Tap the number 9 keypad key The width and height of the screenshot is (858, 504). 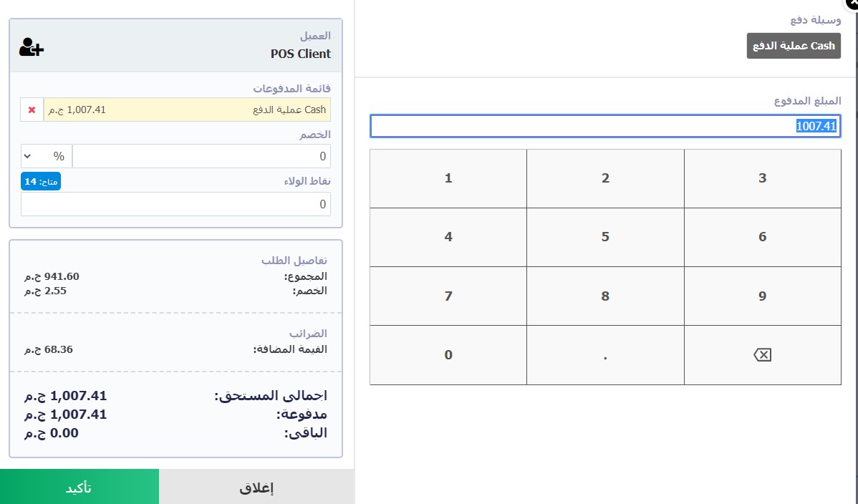click(762, 296)
